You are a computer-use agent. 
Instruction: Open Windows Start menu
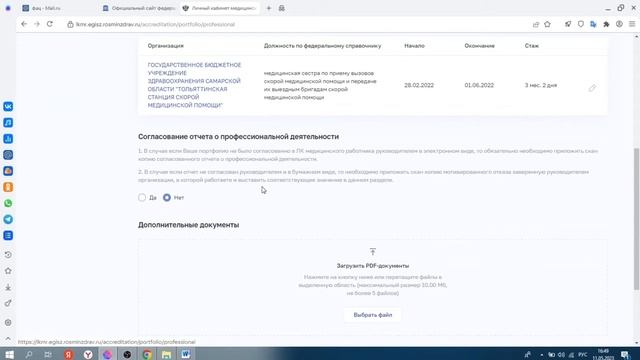[9, 354]
